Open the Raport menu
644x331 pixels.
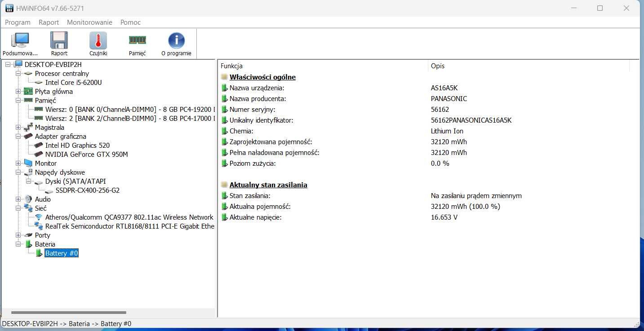pos(49,22)
